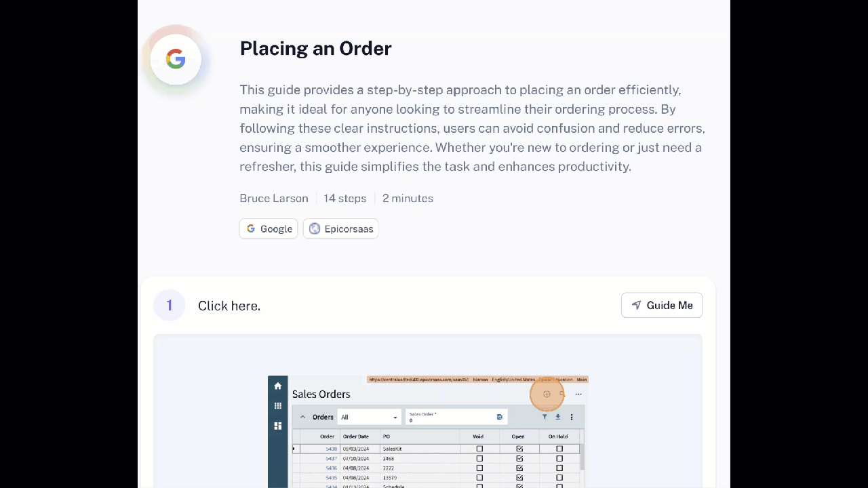This screenshot has height=488, width=868.
Task: Click the Home icon in Epicor sidebar
Action: (277, 386)
